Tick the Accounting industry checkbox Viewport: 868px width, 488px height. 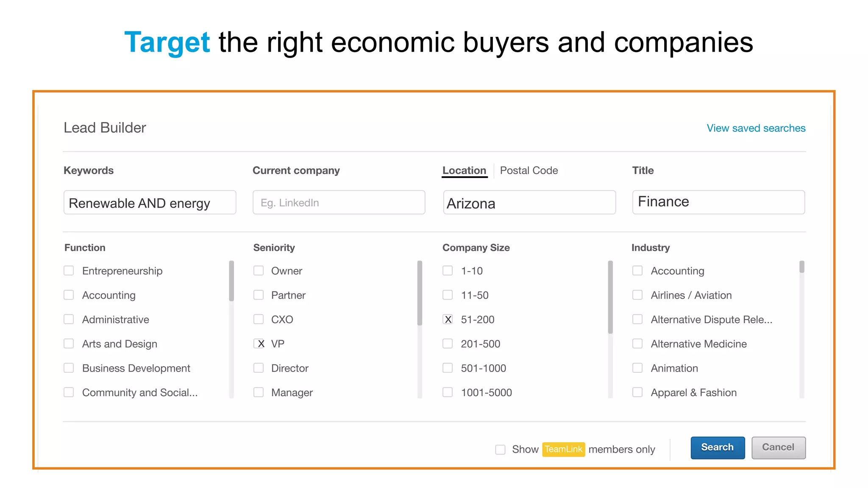[x=637, y=271]
